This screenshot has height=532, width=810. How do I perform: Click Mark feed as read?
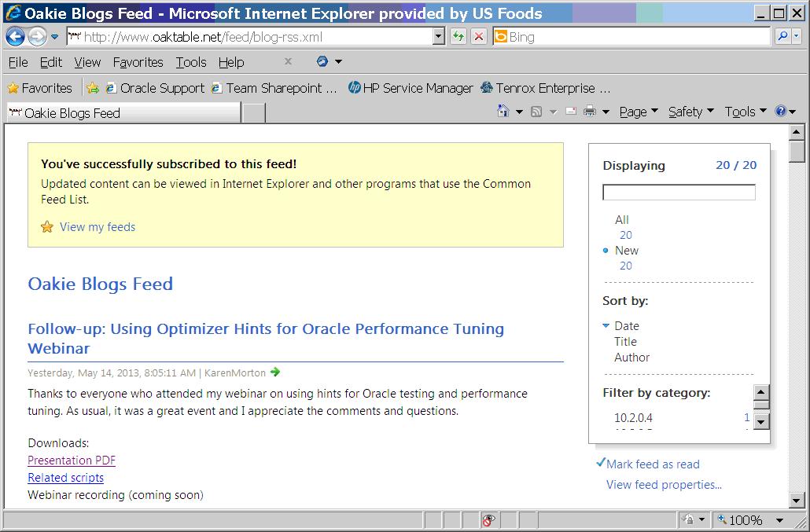[653, 464]
